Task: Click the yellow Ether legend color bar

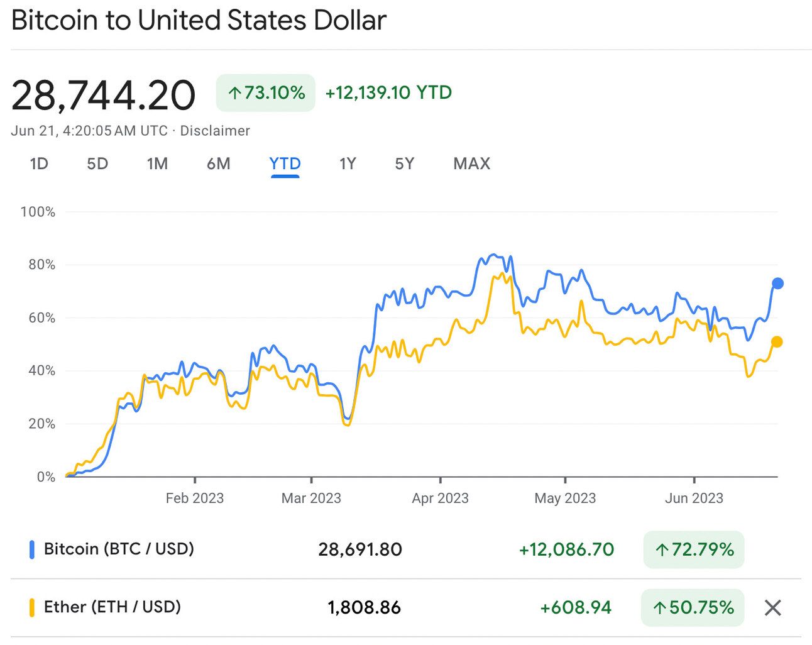Action: click(32, 607)
